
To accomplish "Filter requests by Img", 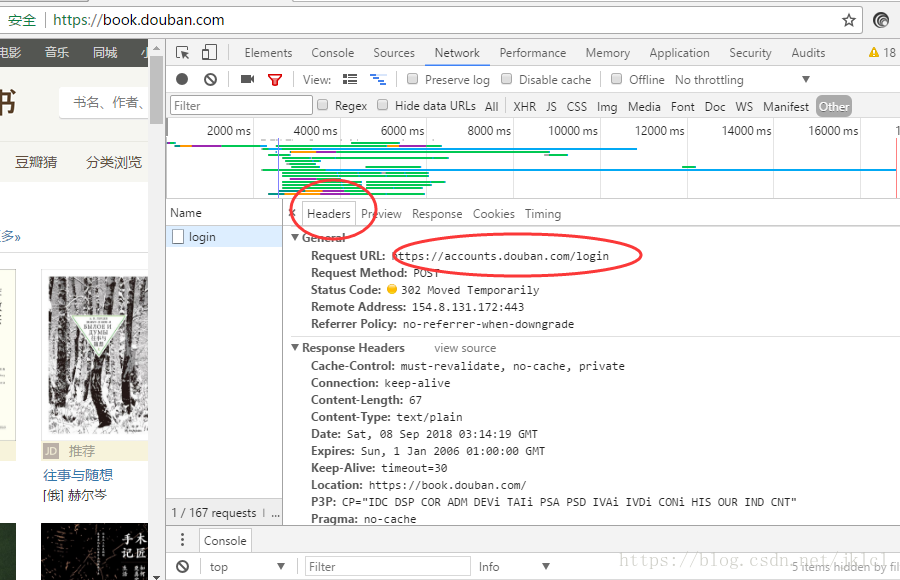I will [607, 106].
